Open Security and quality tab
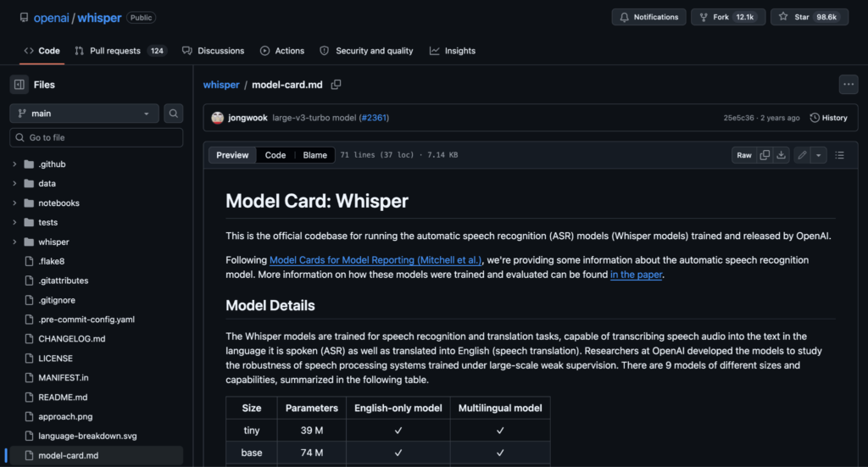 click(x=366, y=51)
